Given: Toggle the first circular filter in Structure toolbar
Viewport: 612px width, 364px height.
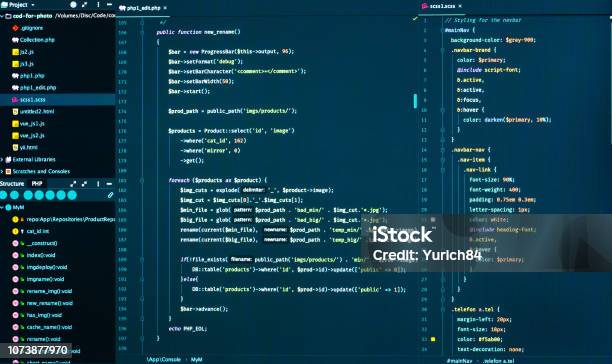Looking at the screenshot, I should point(4,195).
